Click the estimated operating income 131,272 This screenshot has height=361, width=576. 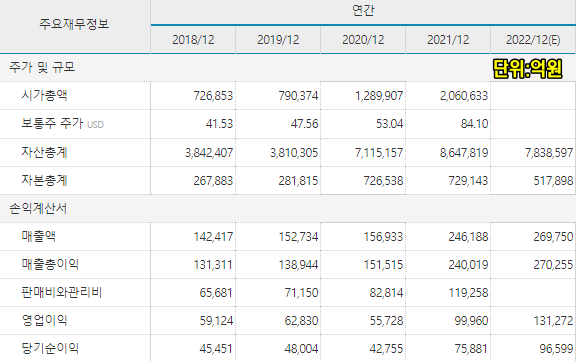pos(553,321)
